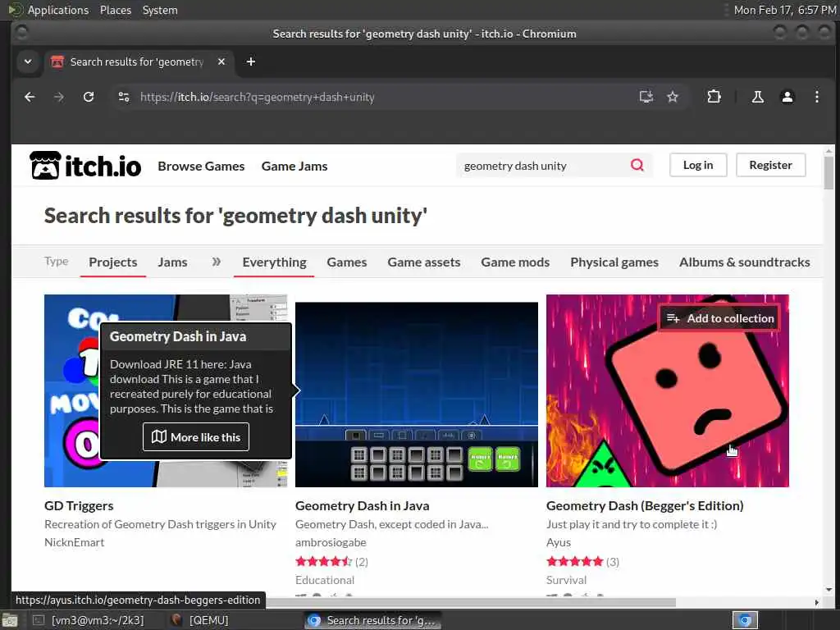Open the profile avatar icon
The image size is (840, 630).
pos(787,97)
